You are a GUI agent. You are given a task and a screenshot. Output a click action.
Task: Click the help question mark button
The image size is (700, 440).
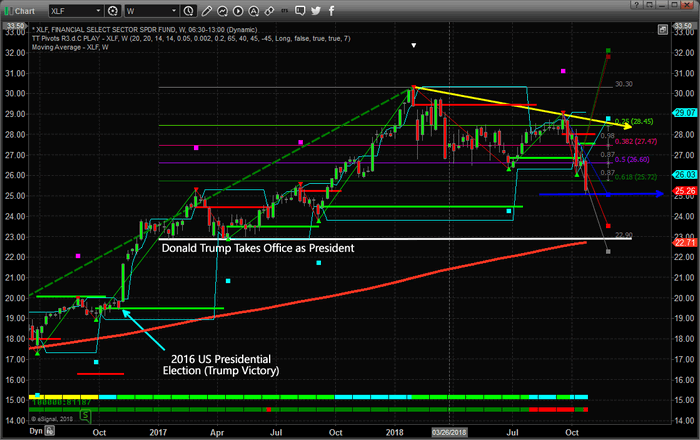637,5
